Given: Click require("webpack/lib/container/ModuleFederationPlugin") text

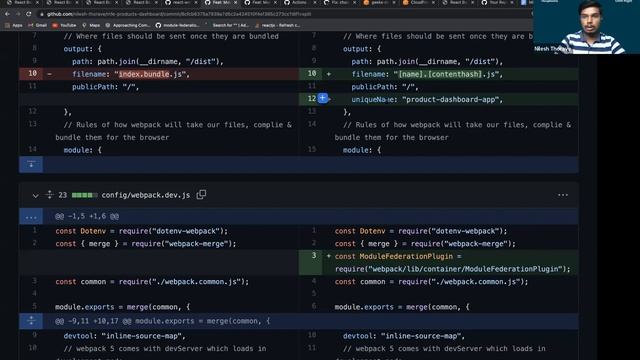Looking at the screenshot, I should point(453,269).
